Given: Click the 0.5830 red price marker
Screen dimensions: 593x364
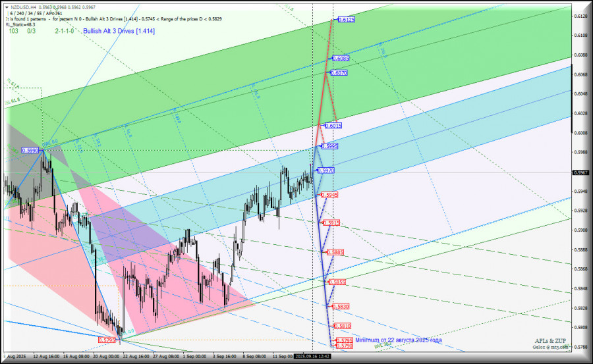Looking at the screenshot, I should (341, 306).
